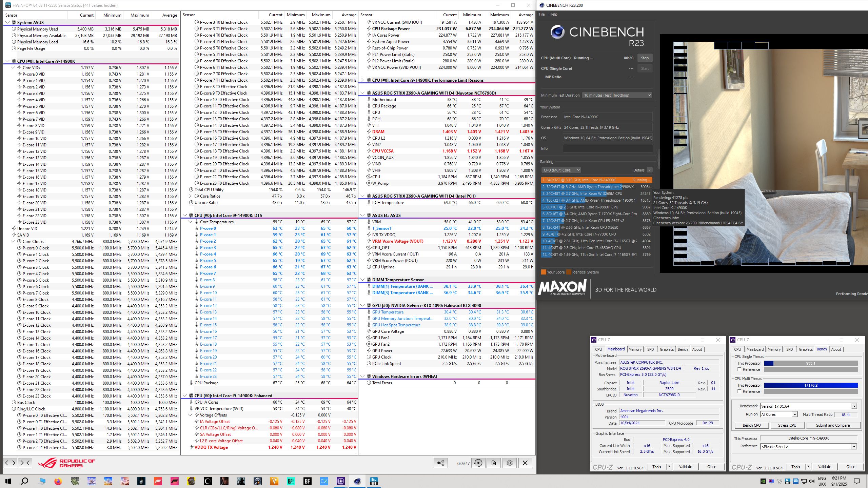Switch to CPU-Z taskbar icon
The height and width of the screenshot is (488, 868).
(340, 481)
